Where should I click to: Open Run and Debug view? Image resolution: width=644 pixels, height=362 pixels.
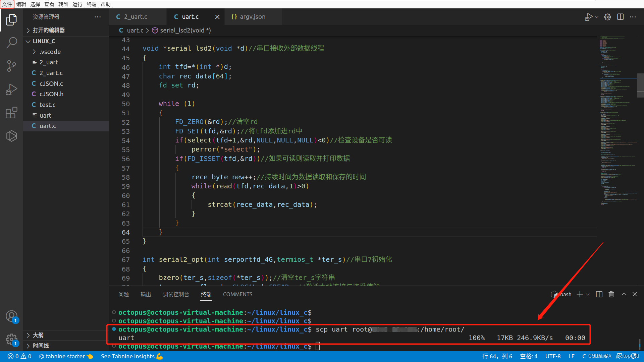pos(11,89)
